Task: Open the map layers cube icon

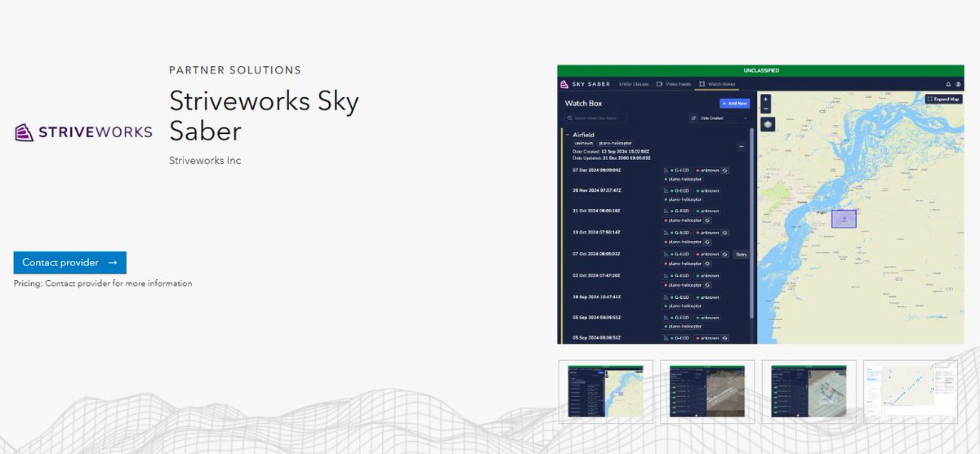Action: (768, 124)
